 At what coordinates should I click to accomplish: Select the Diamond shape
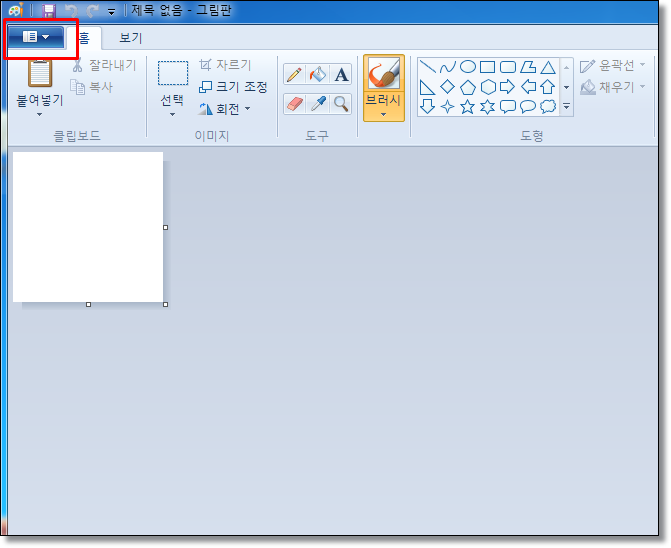(448, 87)
